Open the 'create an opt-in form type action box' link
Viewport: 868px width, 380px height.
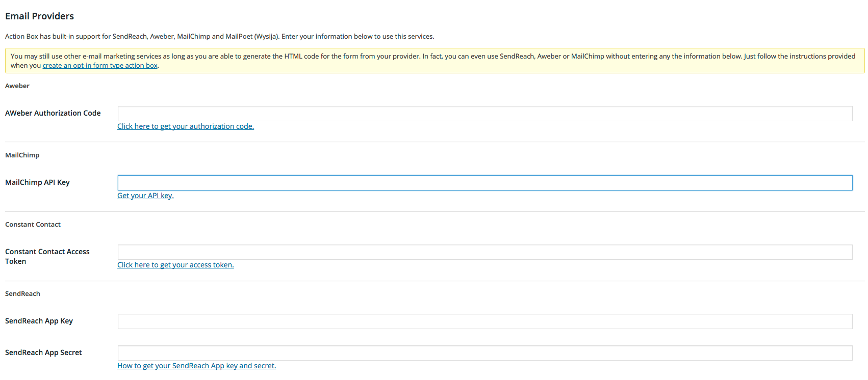100,66
